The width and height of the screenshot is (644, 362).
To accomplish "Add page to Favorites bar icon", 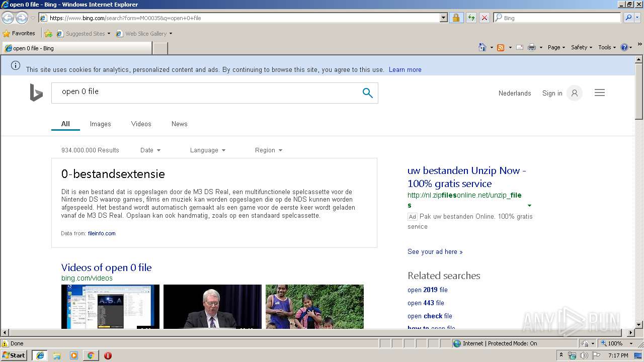I will (x=48, y=34).
